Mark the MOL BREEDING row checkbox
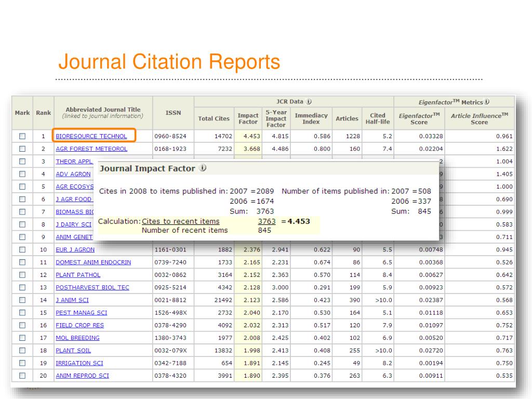Screen dimensions: 532x399 pos(22,338)
